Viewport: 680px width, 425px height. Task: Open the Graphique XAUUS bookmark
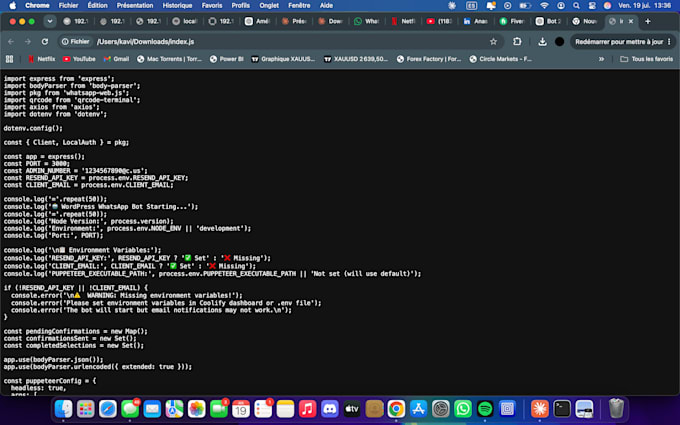pyautogui.click(x=283, y=59)
